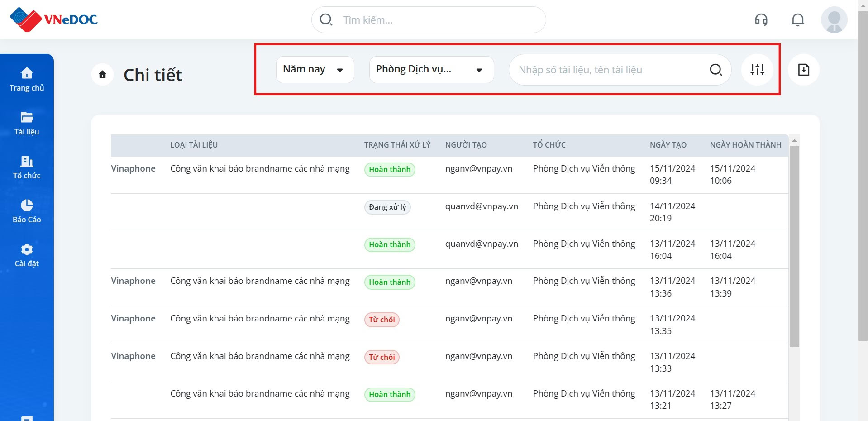Click the NGÀY TẠO column header
Viewport: 868px width, 421px height.
[x=668, y=145]
